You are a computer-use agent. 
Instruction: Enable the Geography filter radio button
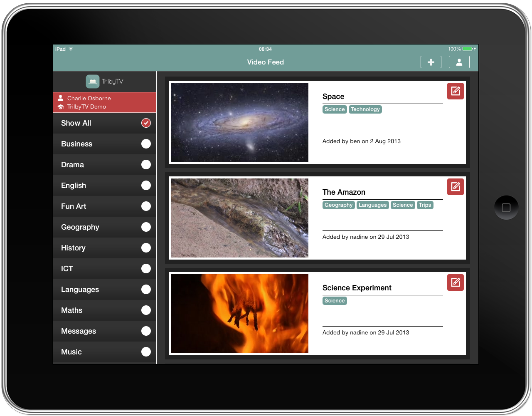pyautogui.click(x=146, y=227)
